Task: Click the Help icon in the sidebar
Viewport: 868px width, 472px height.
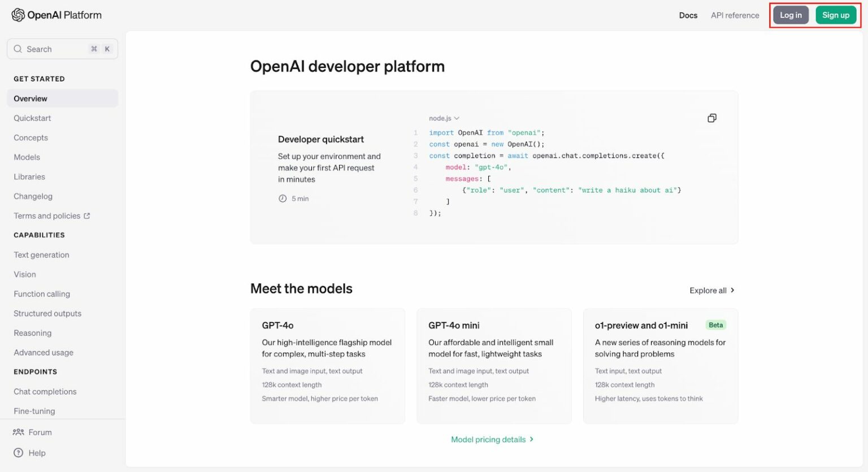Action: point(18,453)
